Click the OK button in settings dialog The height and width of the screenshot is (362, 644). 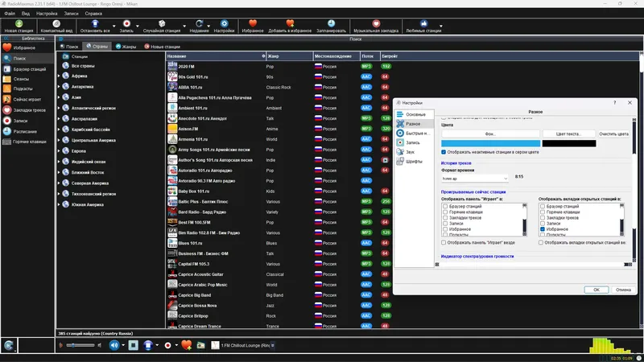(596, 290)
